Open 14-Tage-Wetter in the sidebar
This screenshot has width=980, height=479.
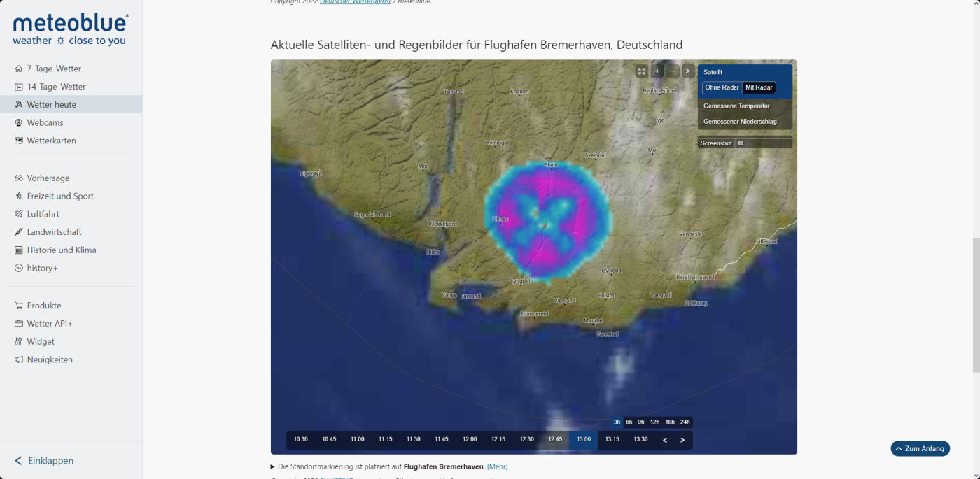(x=56, y=87)
